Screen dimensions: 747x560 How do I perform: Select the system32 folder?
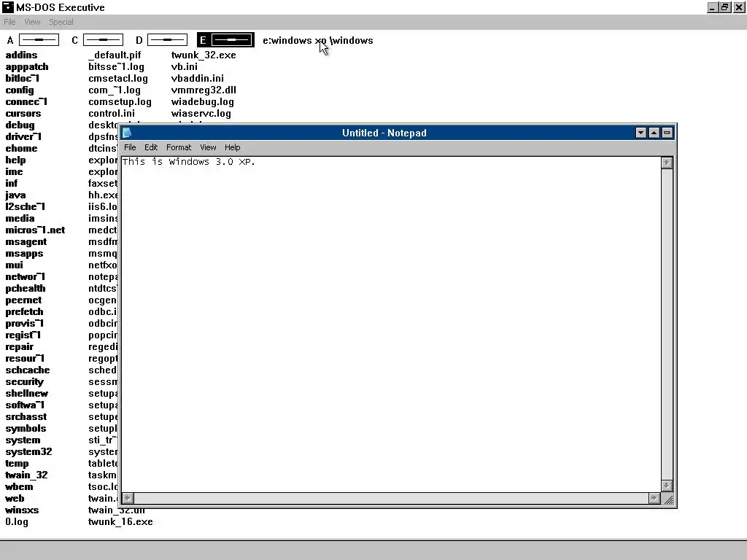(28, 452)
